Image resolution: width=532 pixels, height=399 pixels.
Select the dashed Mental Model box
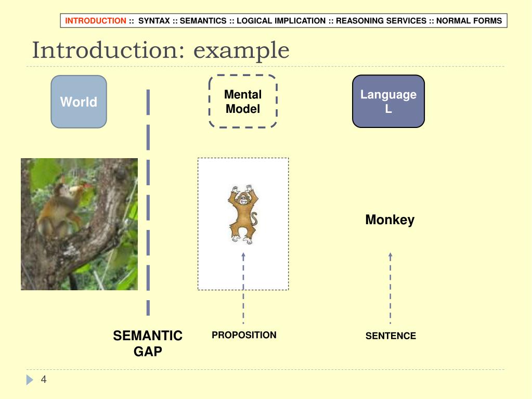[x=243, y=101]
